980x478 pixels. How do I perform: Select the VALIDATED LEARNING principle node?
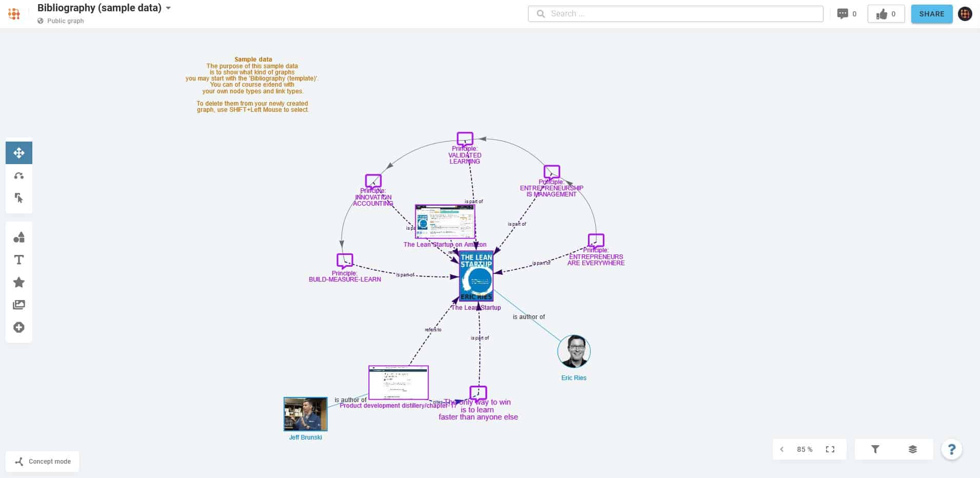pyautogui.click(x=465, y=139)
